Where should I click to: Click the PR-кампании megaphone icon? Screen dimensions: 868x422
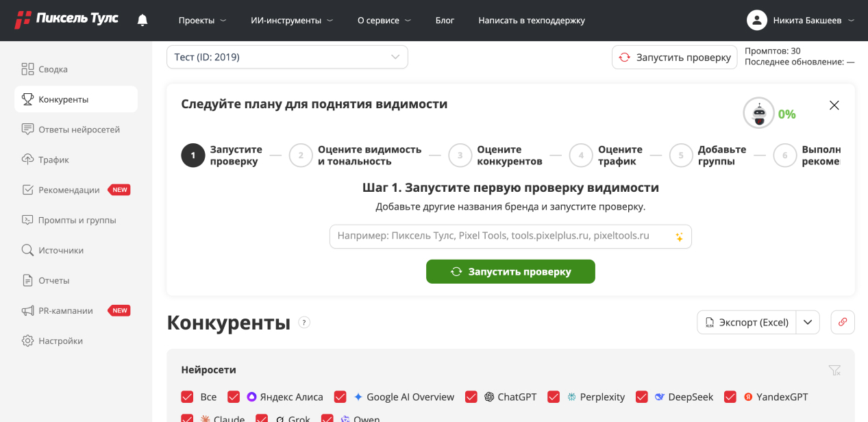coord(27,310)
